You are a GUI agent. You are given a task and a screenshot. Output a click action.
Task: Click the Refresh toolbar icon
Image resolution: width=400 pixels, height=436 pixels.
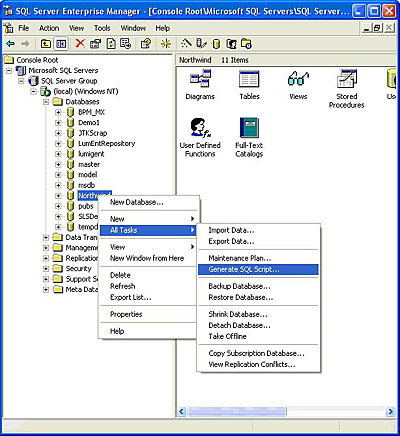[111, 44]
